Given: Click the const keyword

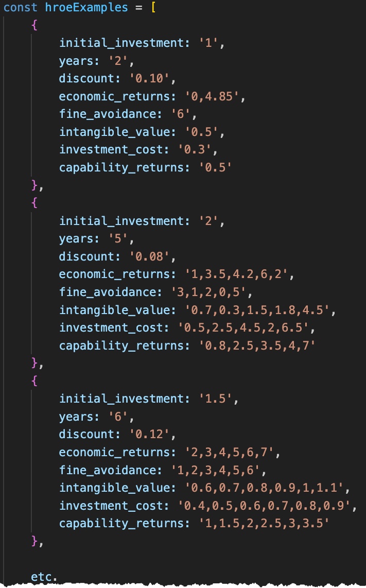Looking at the screenshot, I should 20,7.
